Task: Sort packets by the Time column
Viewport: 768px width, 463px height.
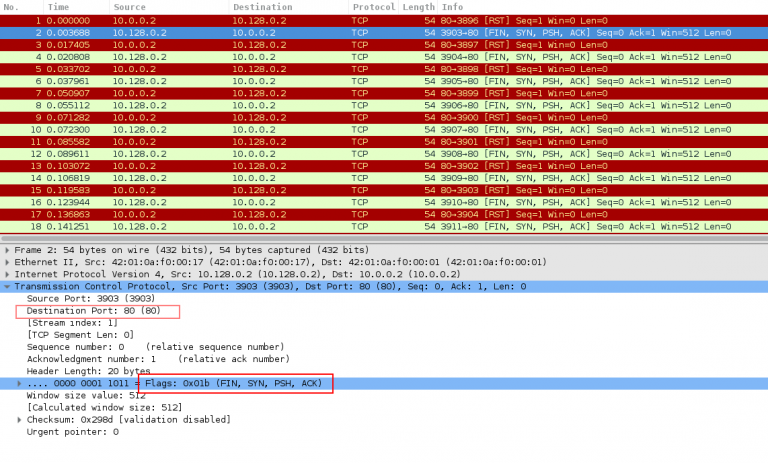Action: 58,7
